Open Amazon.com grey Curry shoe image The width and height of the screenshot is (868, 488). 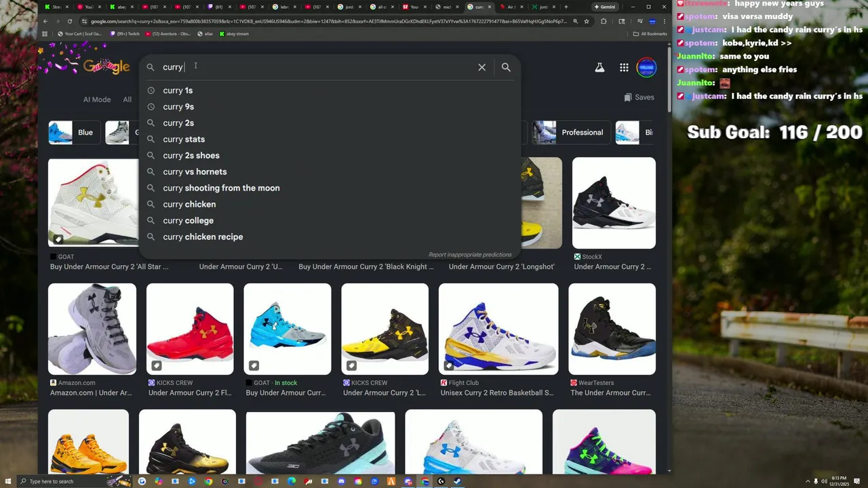pyautogui.click(x=92, y=329)
